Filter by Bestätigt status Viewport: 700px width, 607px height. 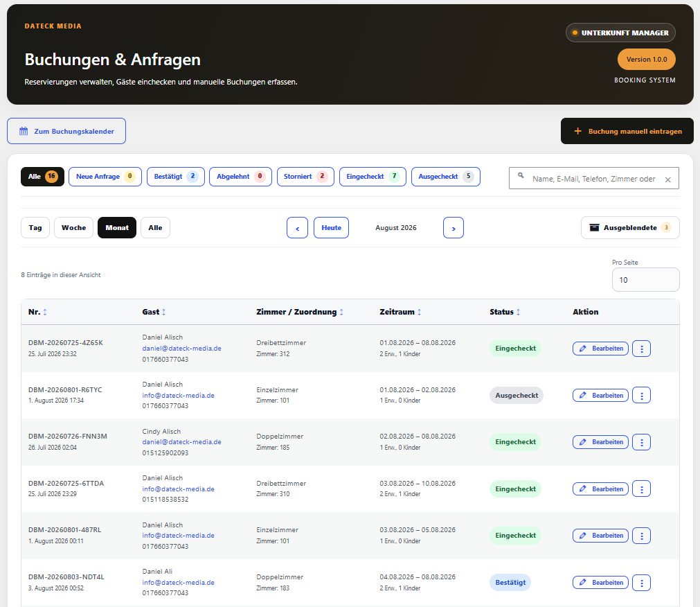[175, 177]
